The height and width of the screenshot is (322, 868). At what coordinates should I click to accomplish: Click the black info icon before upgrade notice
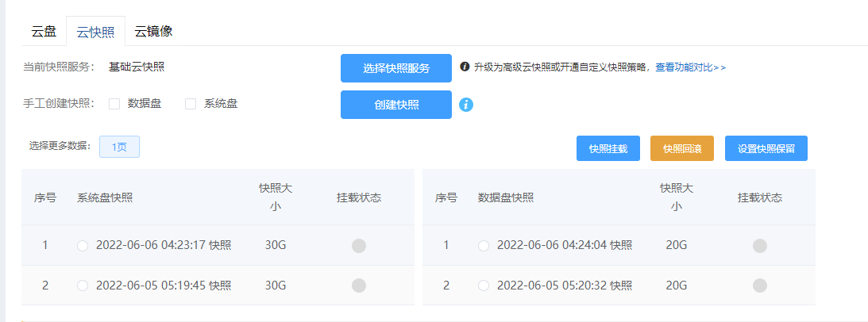coord(465,67)
